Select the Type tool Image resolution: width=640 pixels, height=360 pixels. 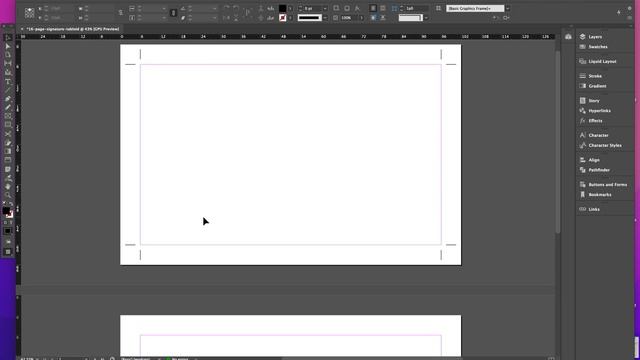click(8, 81)
